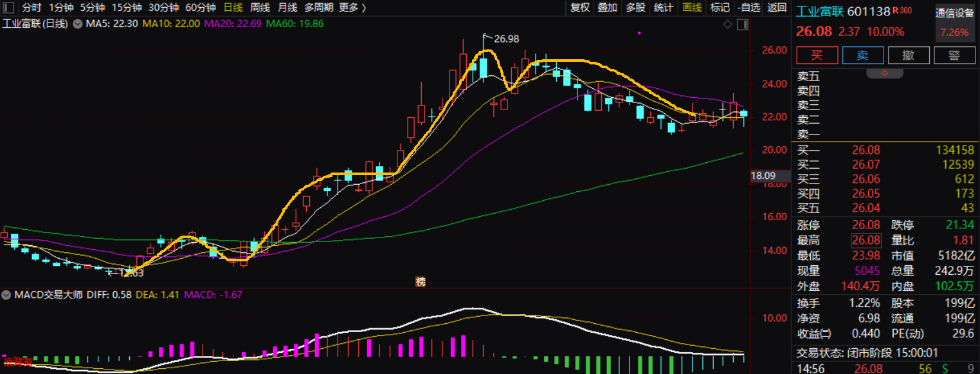Screen dimensions: 980x374
Task: Click the 涨停 limit-up price 26.08
Action: [866, 225]
